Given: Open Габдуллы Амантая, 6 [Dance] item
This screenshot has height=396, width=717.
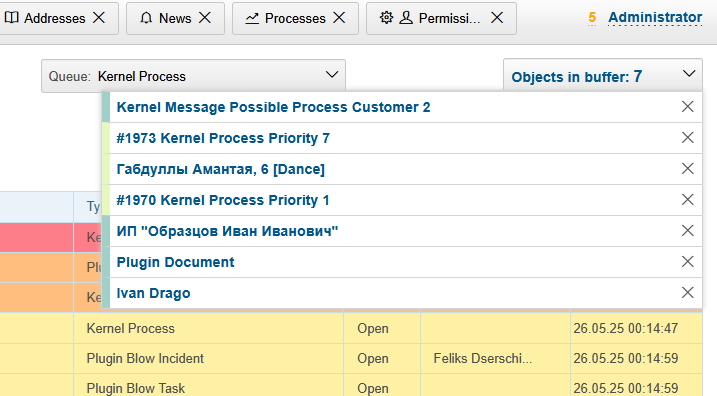Looking at the screenshot, I should [220, 169].
